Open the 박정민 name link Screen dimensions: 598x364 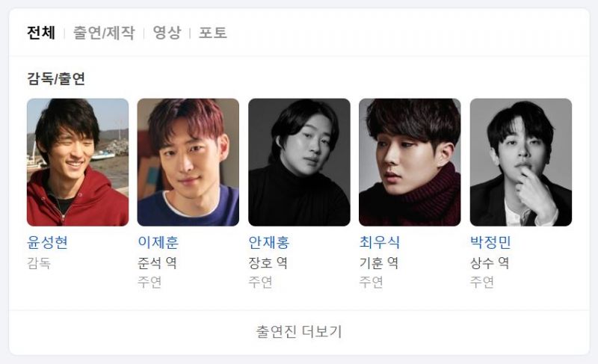490,242
